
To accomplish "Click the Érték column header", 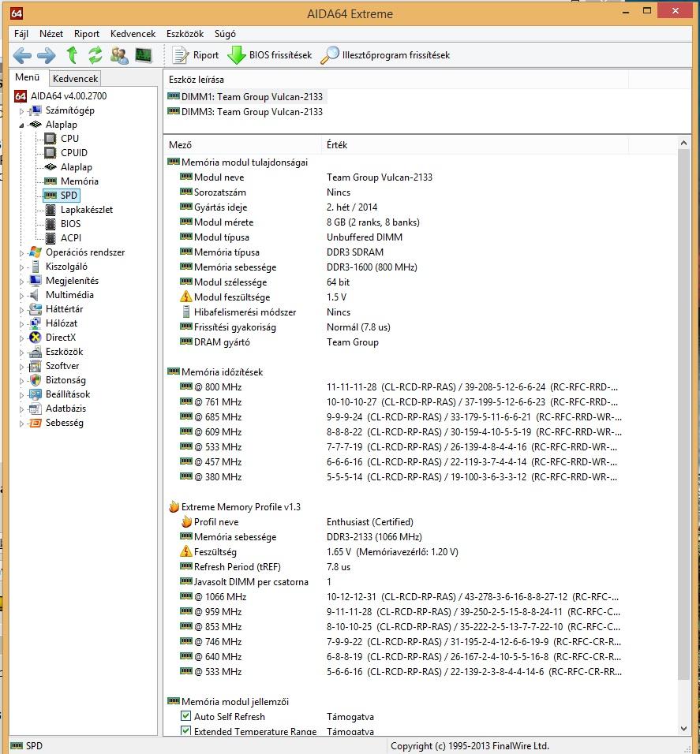I will (x=474, y=145).
